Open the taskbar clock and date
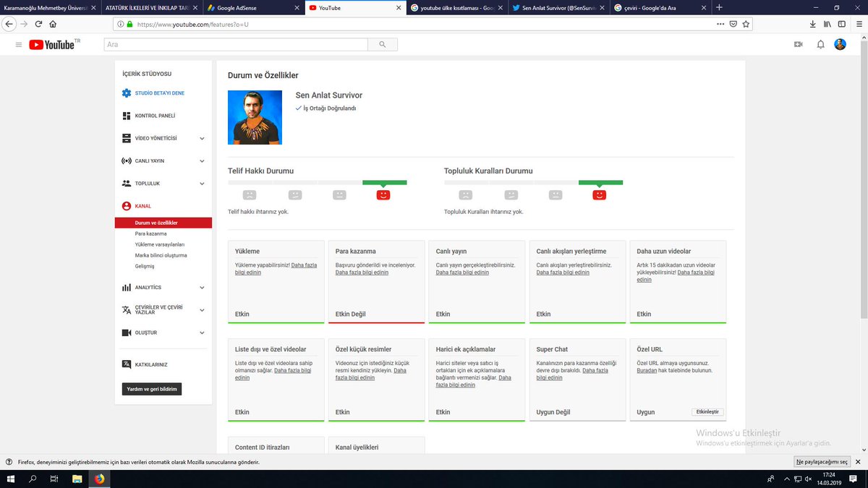The height and width of the screenshot is (488, 868). coord(830,479)
